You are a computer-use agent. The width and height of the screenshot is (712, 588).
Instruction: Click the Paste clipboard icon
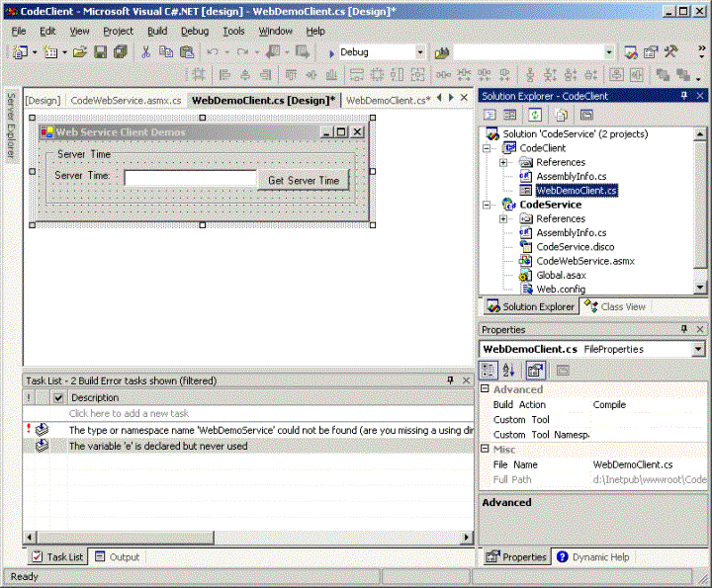187,52
